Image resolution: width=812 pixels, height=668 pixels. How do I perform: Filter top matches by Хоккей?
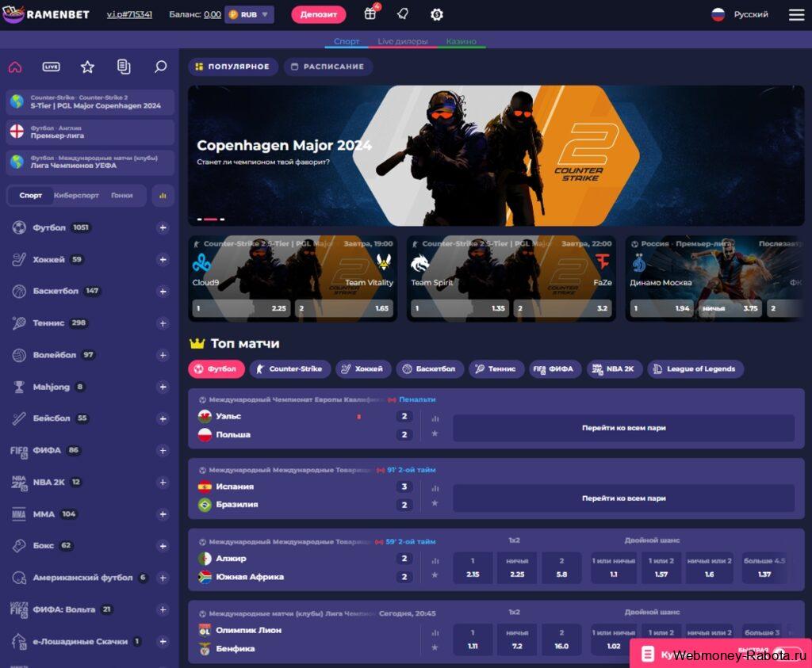click(x=363, y=369)
